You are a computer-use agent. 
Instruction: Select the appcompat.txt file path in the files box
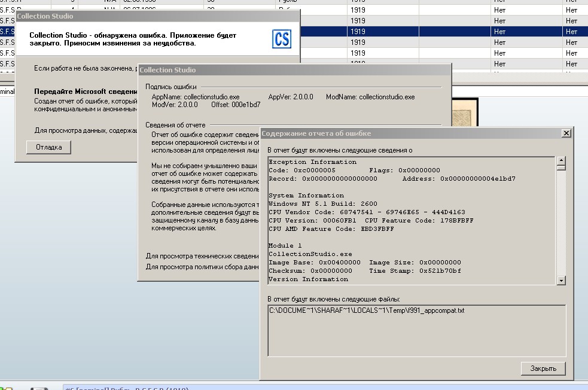pyautogui.click(x=367, y=310)
